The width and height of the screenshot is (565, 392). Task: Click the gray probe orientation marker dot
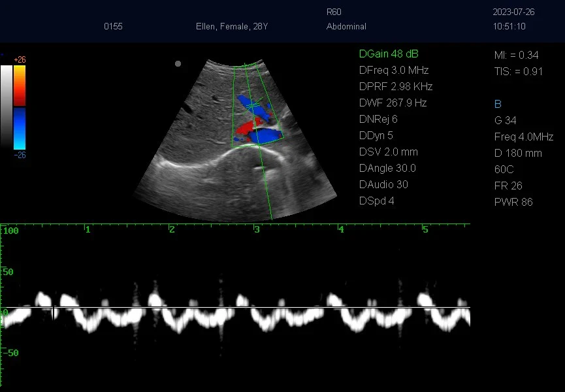[x=178, y=64]
